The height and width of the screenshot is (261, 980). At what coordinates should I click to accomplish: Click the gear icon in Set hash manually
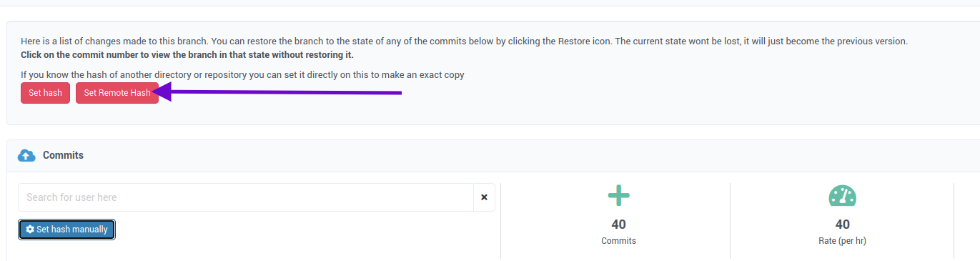pyautogui.click(x=30, y=230)
